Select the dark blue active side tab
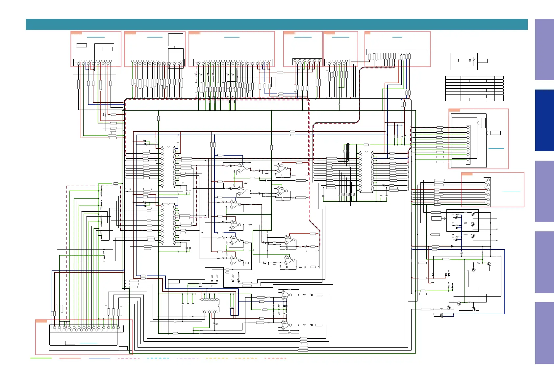Viewport: 554px width, 392px height. pos(544,120)
